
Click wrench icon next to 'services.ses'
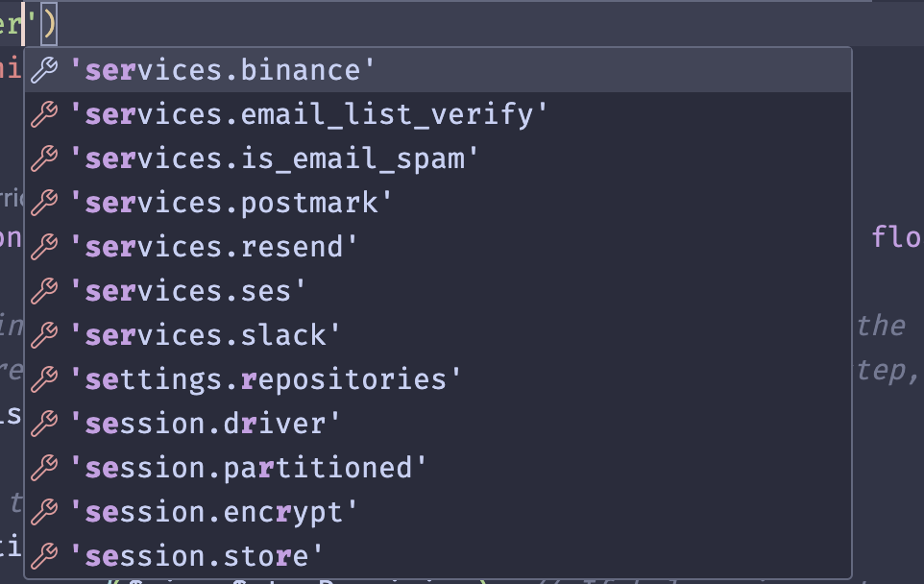44,291
